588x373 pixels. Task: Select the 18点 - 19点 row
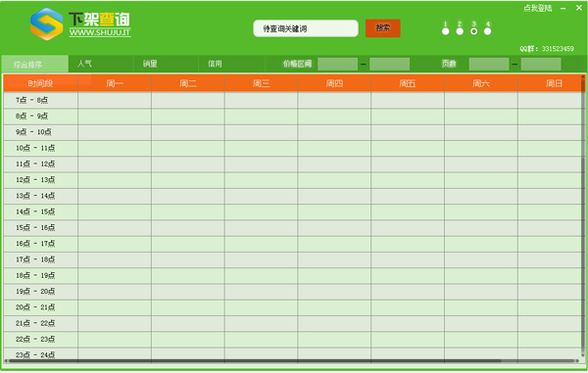coord(292,276)
